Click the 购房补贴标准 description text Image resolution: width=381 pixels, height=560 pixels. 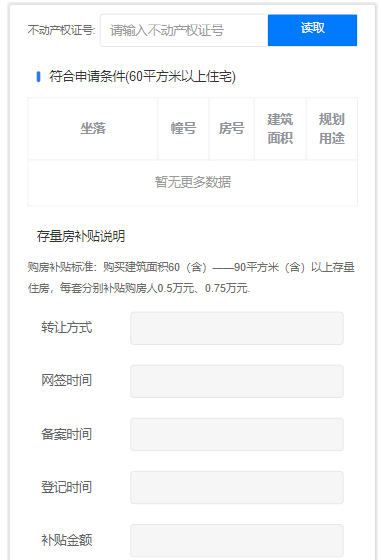click(x=191, y=278)
